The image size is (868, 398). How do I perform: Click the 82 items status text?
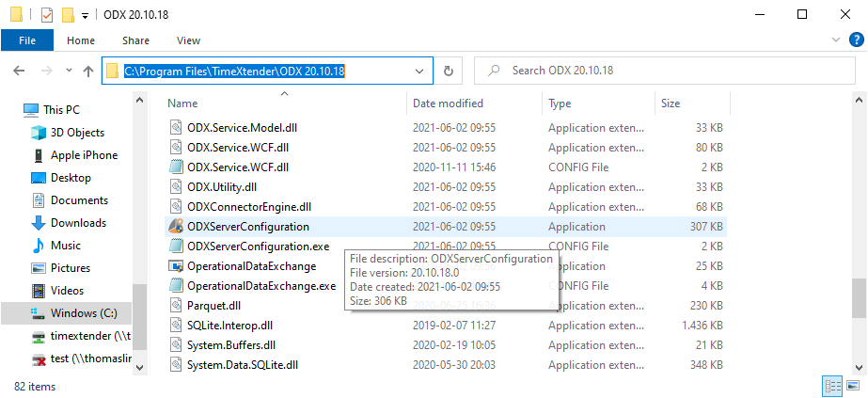35,387
